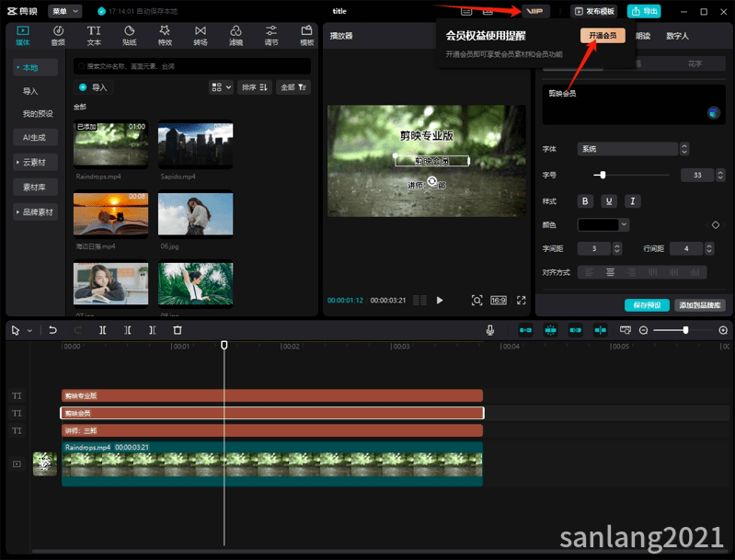735x560 pixels.
Task: Click the undo arrow in timeline toolbar
Action: [53, 330]
